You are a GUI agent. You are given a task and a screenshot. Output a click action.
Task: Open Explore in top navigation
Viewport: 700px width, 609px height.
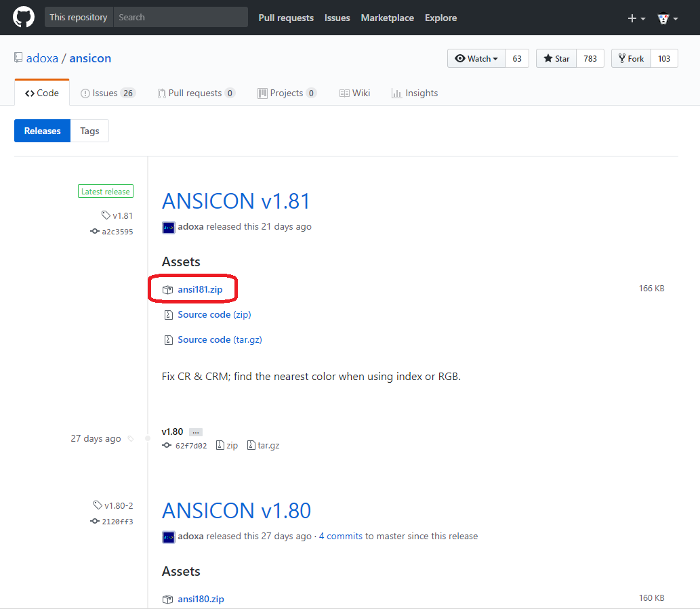tap(440, 18)
